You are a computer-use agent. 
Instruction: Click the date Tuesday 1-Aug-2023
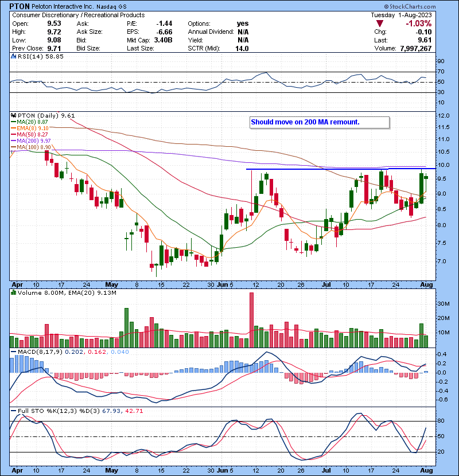point(401,15)
